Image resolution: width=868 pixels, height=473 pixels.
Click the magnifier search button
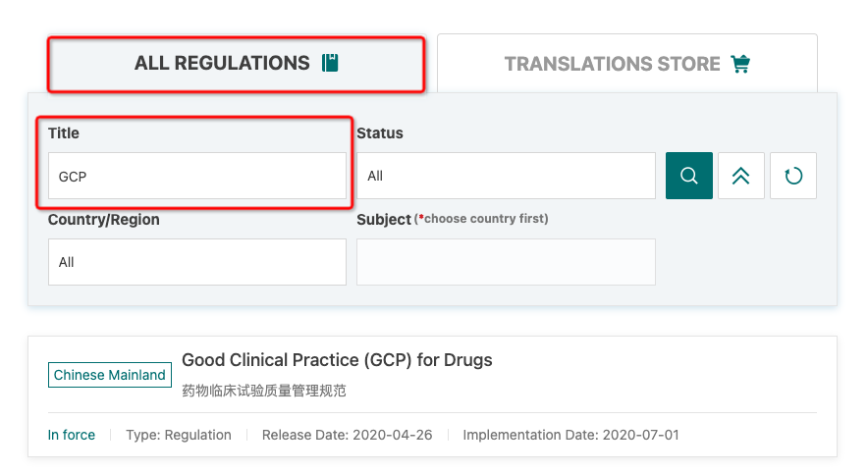688,176
